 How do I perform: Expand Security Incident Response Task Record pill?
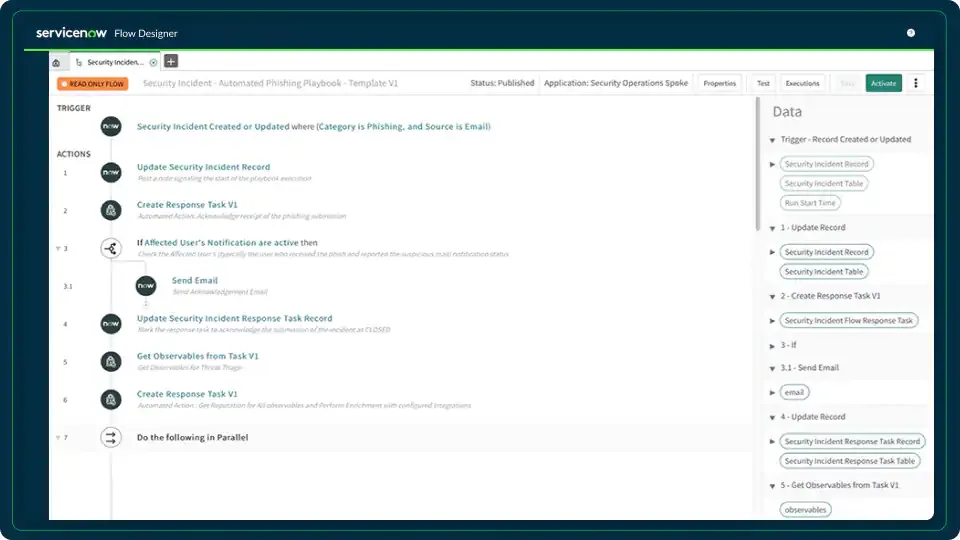click(772, 441)
